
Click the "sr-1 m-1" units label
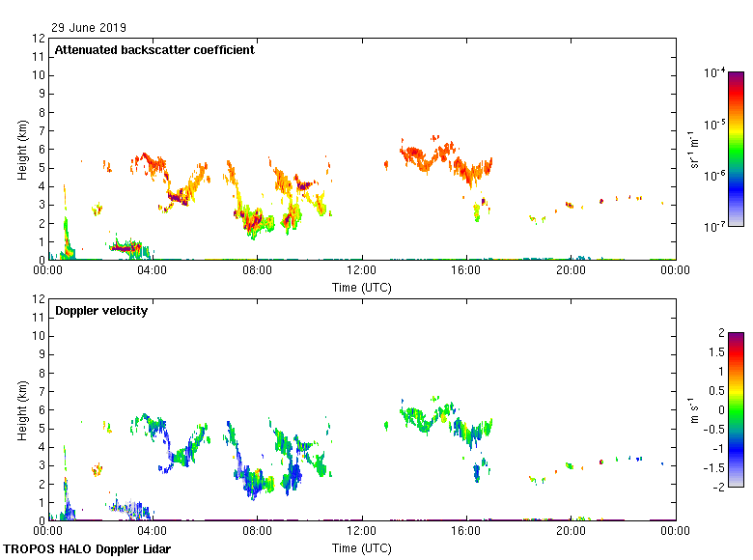coord(693,150)
